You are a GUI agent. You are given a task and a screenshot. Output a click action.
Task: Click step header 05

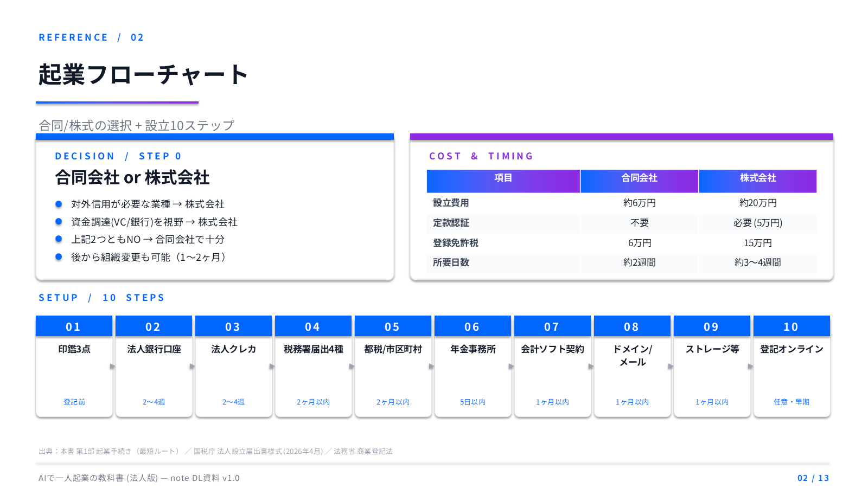tap(393, 326)
